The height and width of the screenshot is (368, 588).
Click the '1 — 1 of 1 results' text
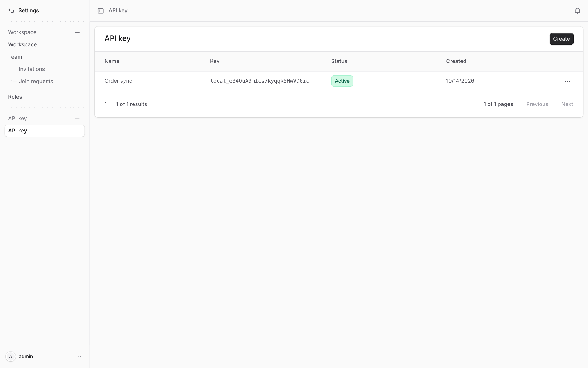pyautogui.click(x=126, y=104)
